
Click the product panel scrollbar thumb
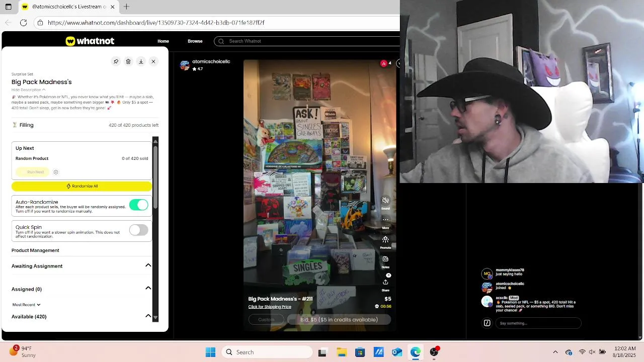155,176
